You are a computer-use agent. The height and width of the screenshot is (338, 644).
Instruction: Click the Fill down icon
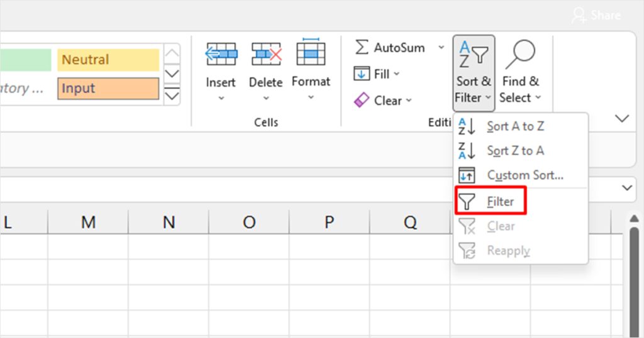tap(362, 74)
